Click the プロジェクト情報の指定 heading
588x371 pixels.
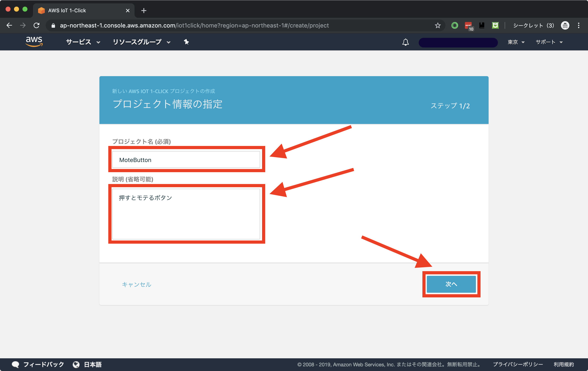coord(168,104)
